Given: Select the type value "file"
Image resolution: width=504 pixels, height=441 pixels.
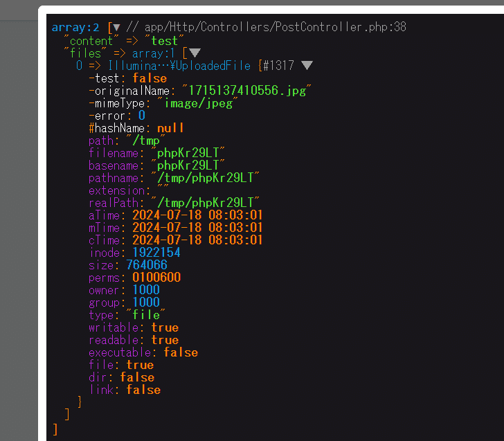Looking at the screenshot, I should point(145,315).
